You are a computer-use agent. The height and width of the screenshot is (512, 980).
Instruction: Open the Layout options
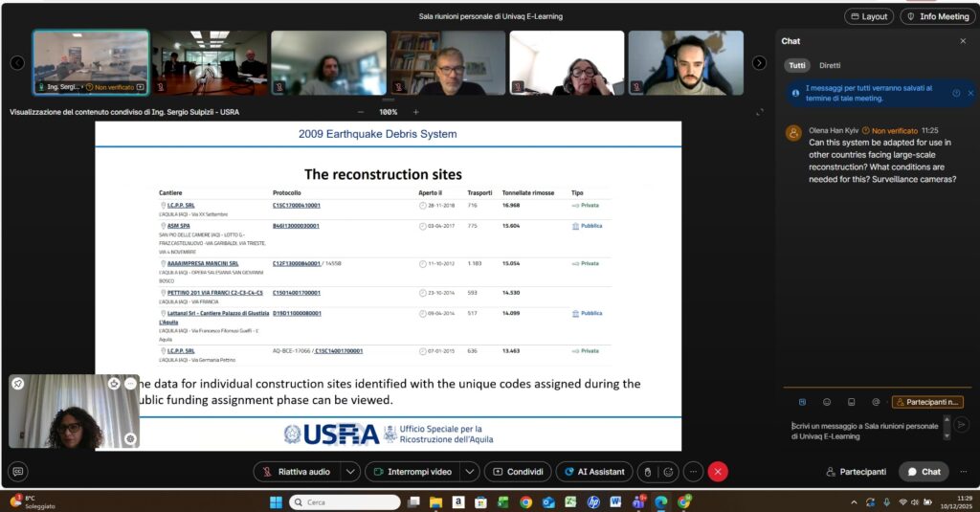click(x=868, y=16)
